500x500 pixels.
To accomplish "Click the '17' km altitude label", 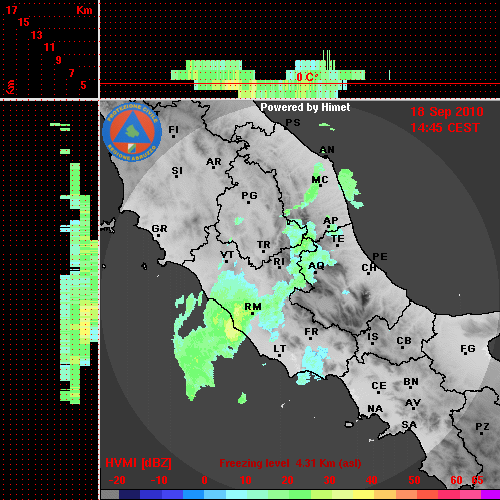I will point(11,10).
